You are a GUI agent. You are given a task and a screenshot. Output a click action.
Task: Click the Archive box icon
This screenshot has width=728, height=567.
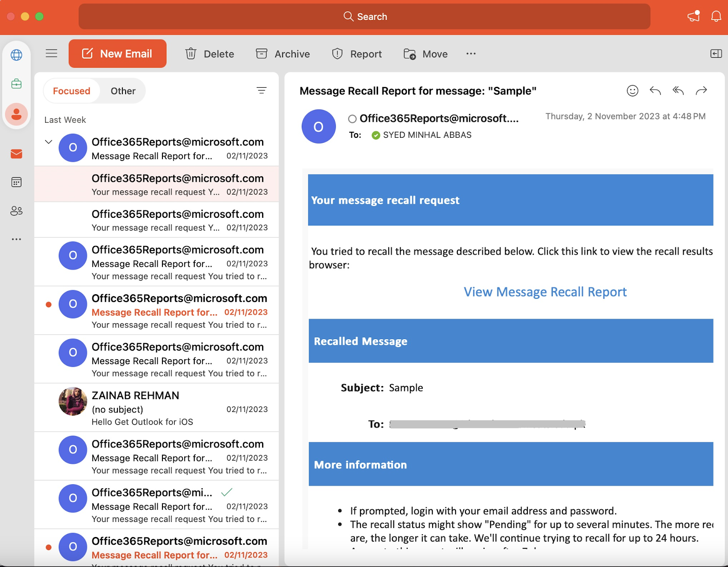tap(262, 54)
